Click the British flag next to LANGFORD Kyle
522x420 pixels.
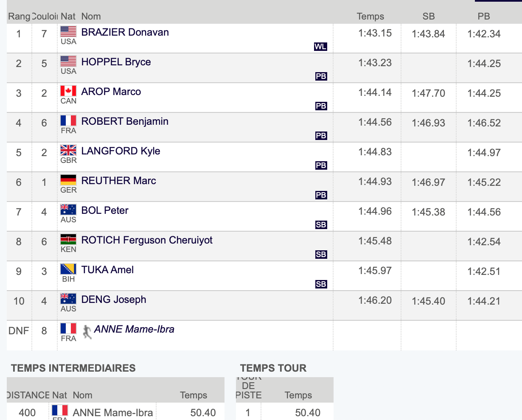pyautogui.click(x=68, y=150)
